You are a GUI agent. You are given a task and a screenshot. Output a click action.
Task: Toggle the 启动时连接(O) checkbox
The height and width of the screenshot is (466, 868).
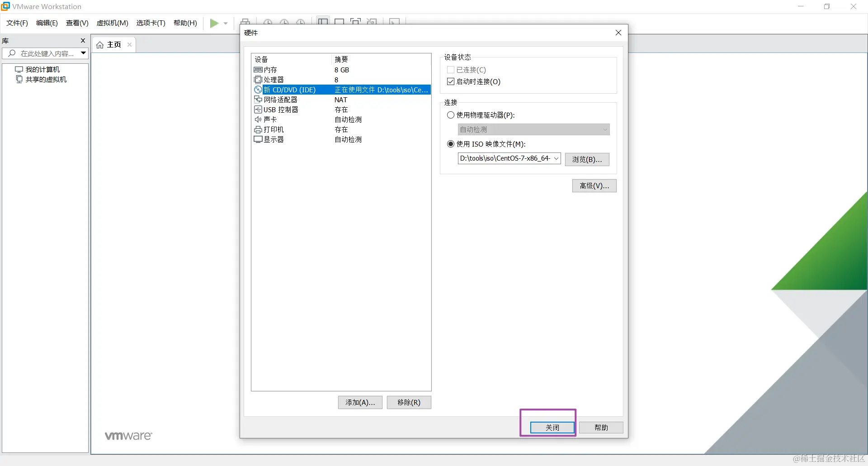[450, 81]
